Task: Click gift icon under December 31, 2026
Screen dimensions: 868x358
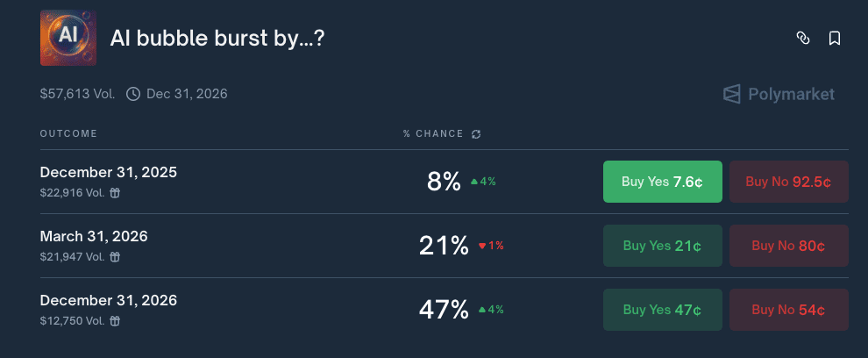Action: [x=114, y=321]
